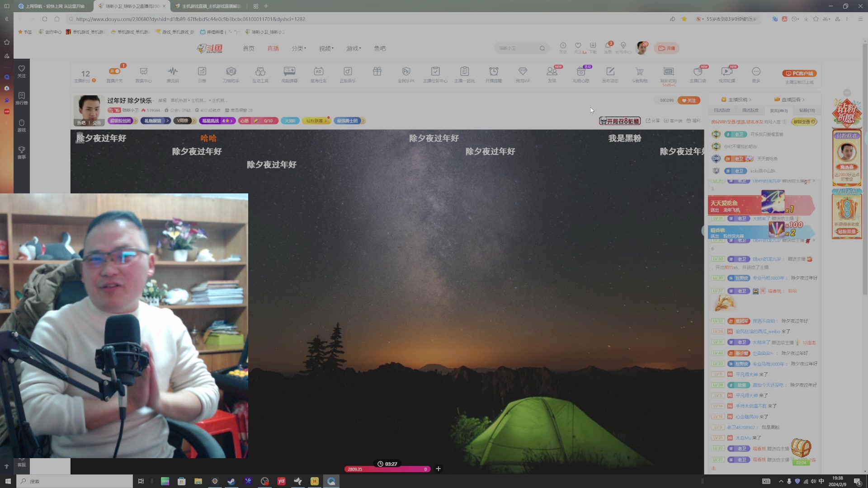Open the 斗鱼购物 shopping cart
Image resolution: width=868 pixels, height=488 pixels.
640,74
